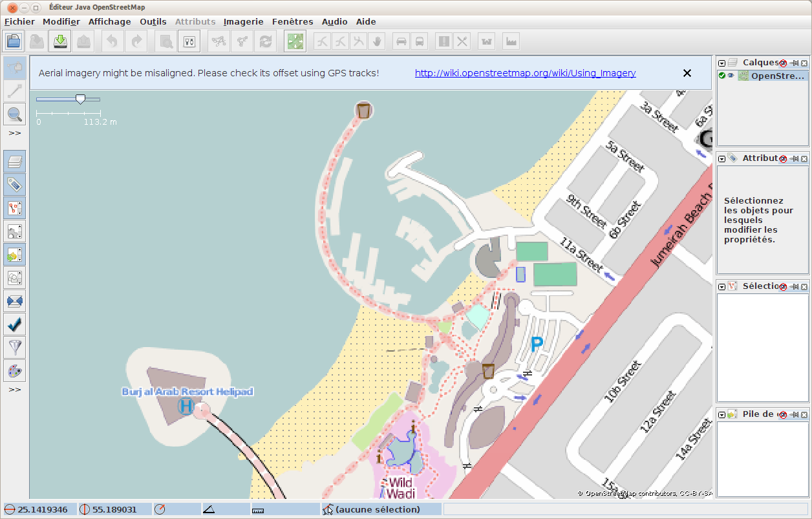Click the Open file toolbar icon
Viewport: 812px width, 519px height.
[x=14, y=41]
